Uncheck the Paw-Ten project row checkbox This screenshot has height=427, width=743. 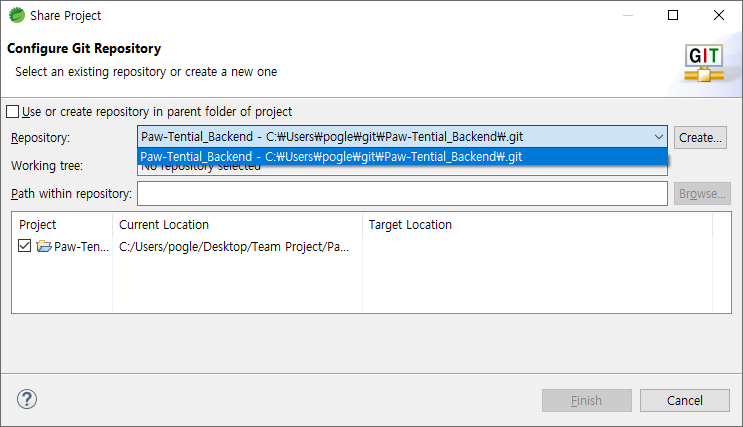pos(25,245)
